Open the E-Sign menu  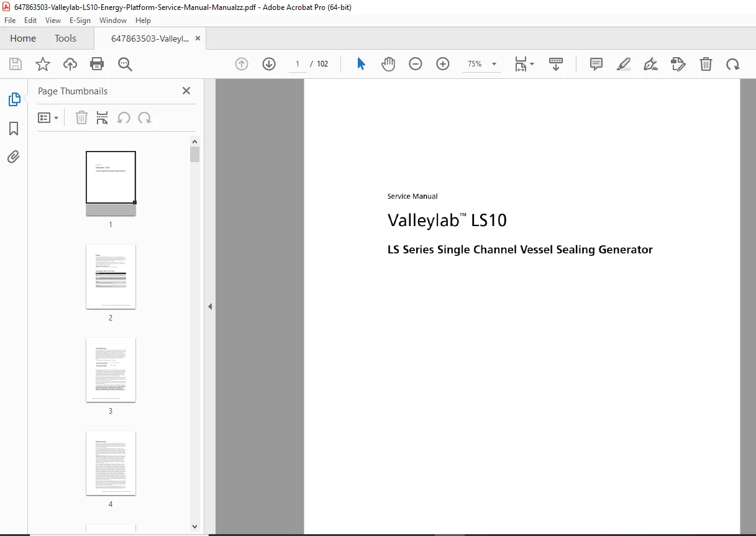80,20
